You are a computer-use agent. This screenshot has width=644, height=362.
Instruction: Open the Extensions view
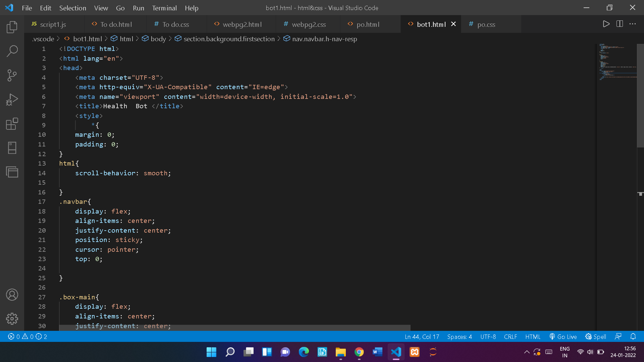point(12,124)
